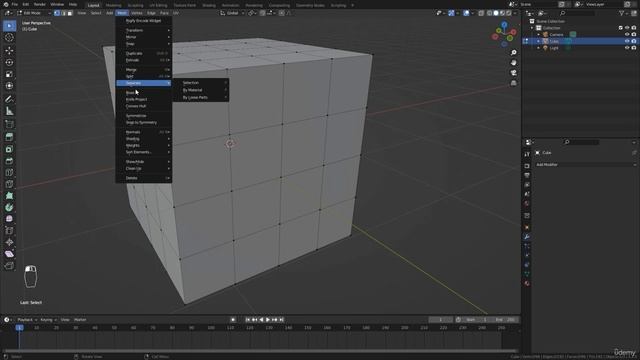Click the pan hand icon in viewport
The height and width of the screenshot is (360, 640).
[513, 62]
